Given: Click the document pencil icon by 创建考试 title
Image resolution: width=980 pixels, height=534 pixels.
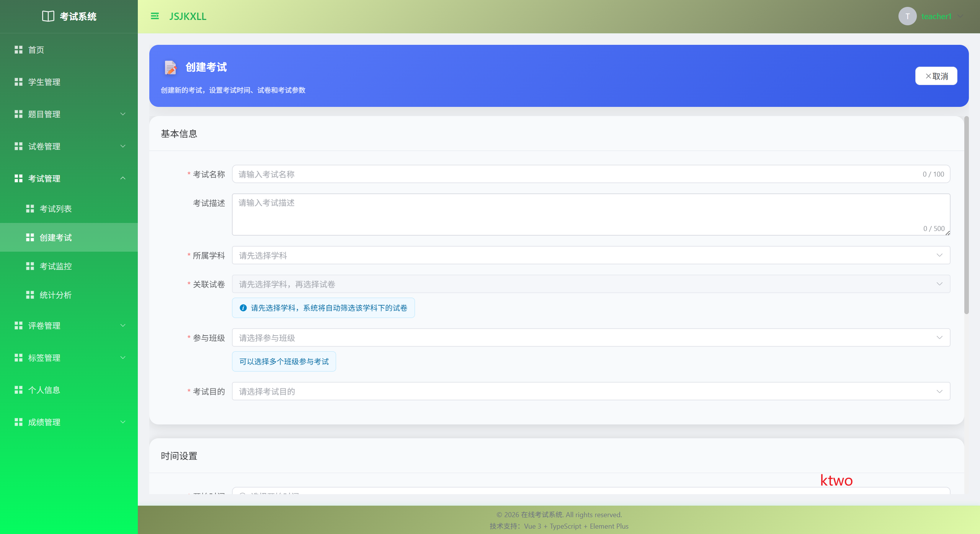Looking at the screenshot, I should tap(170, 67).
